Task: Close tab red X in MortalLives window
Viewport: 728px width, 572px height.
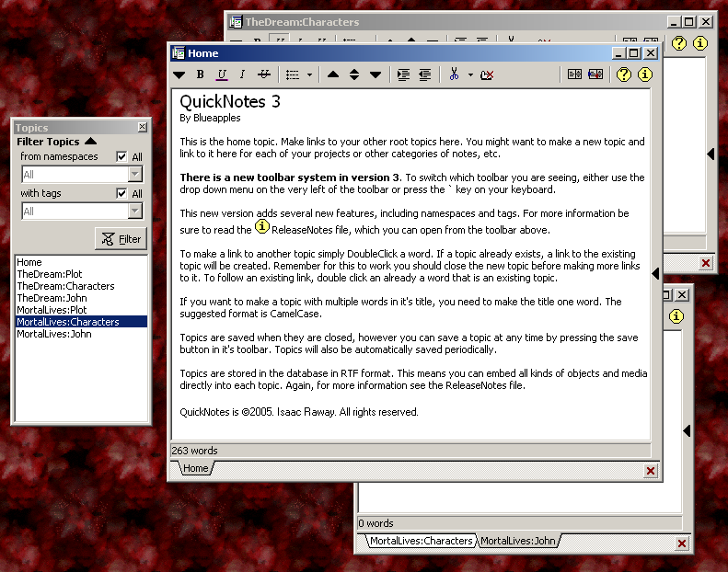Action: (x=682, y=543)
